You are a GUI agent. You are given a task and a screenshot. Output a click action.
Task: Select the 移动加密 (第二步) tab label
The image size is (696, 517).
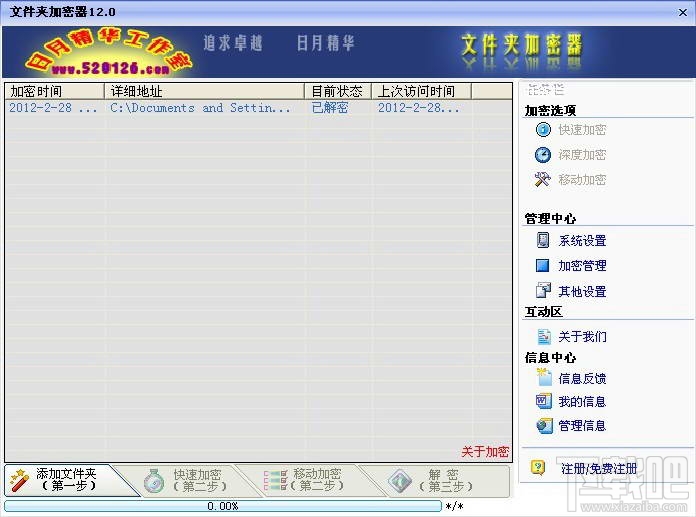[316, 480]
